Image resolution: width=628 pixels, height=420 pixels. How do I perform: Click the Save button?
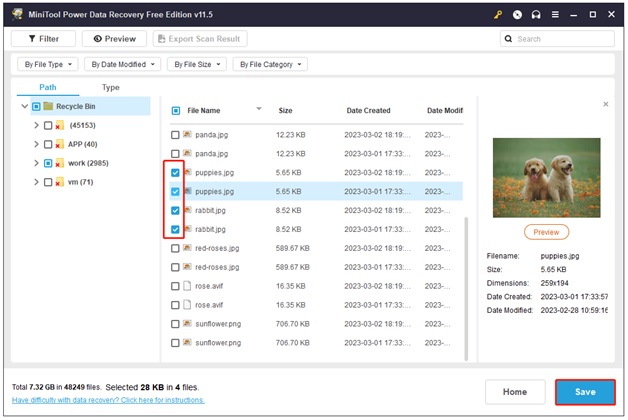(585, 392)
